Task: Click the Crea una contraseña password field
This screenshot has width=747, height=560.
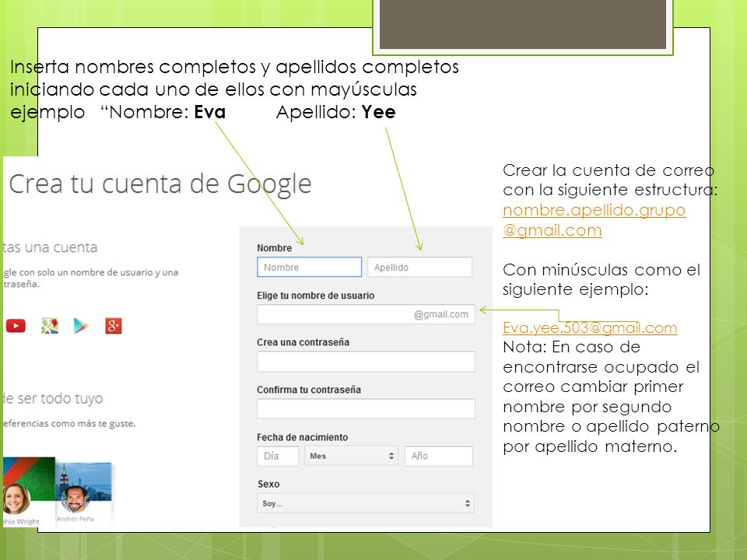Action: 366,362
